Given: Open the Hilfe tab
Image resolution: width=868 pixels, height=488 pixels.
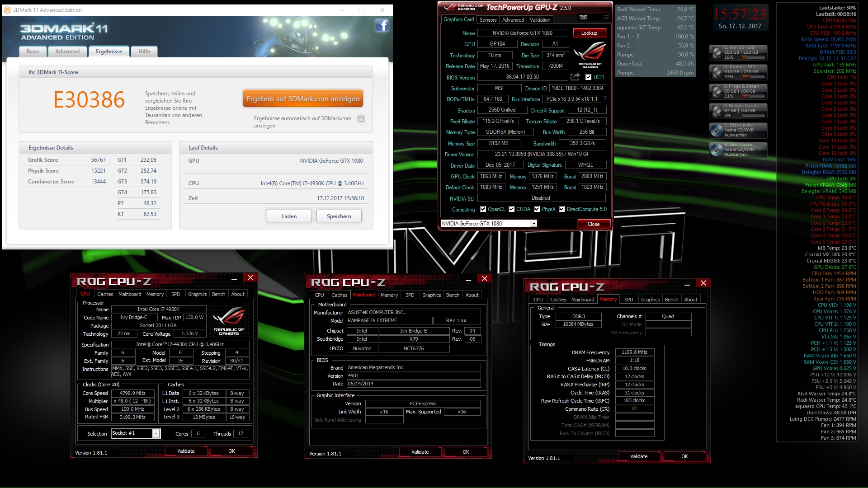Looking at the screenshot, I should click(x=144, y=52).
